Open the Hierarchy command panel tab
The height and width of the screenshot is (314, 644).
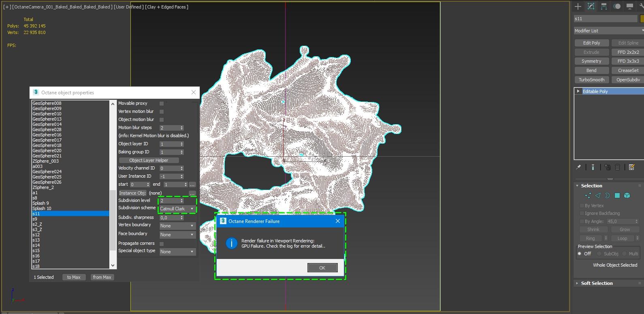pyautogui.click(x=604, y=6)
